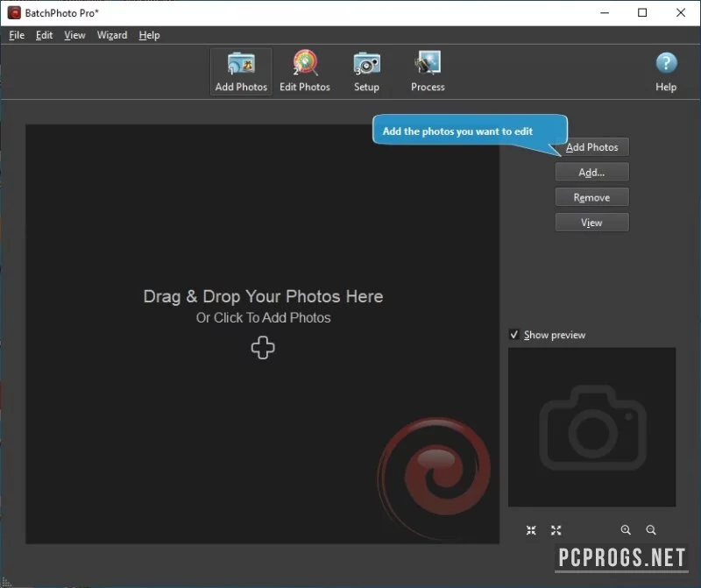Open the Setup step icon
The image size is (701, 588).
coord(366,72)
